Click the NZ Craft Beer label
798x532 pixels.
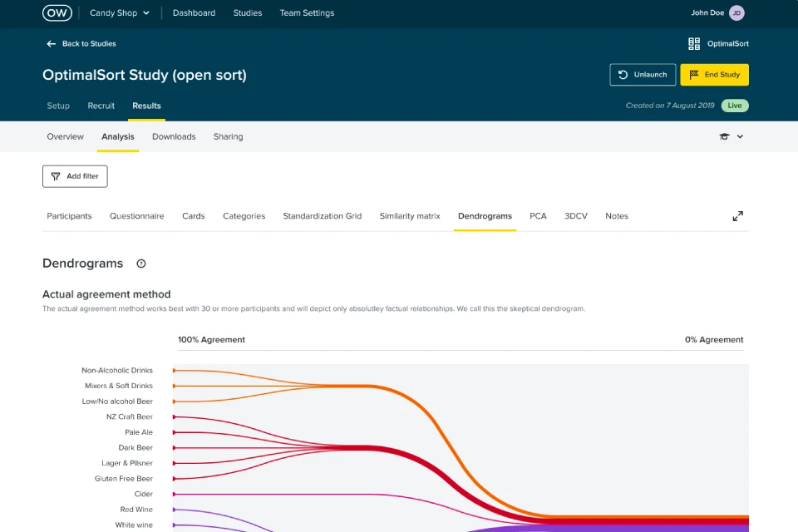[x=130, y=416]
